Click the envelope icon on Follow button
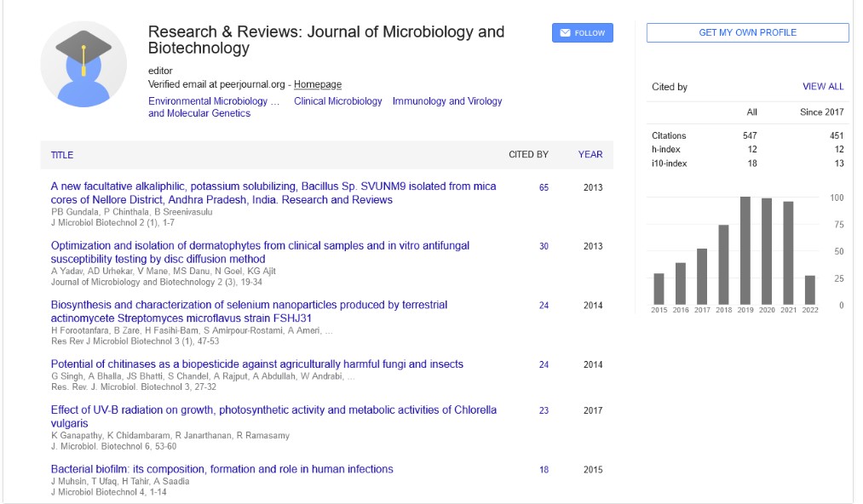 coord(564,33)
